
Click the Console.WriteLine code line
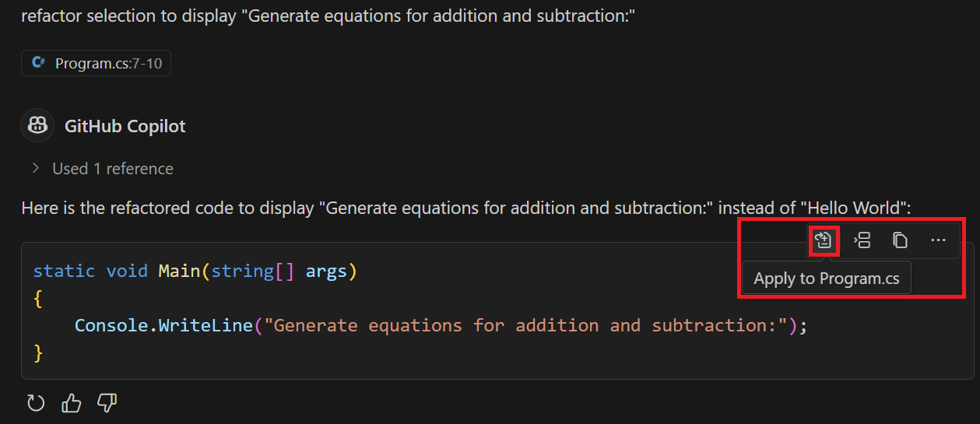[x=441, y=325]
